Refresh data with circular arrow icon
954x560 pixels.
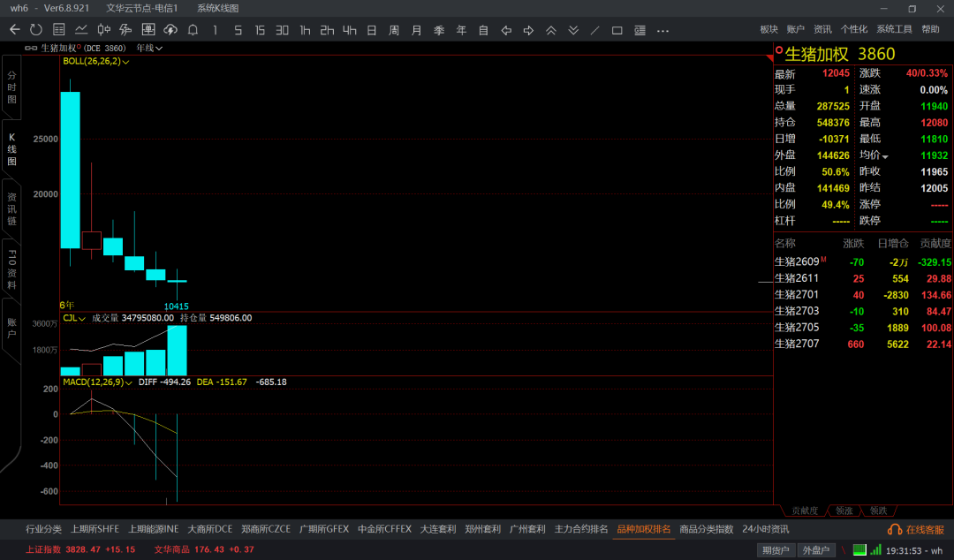36,30
